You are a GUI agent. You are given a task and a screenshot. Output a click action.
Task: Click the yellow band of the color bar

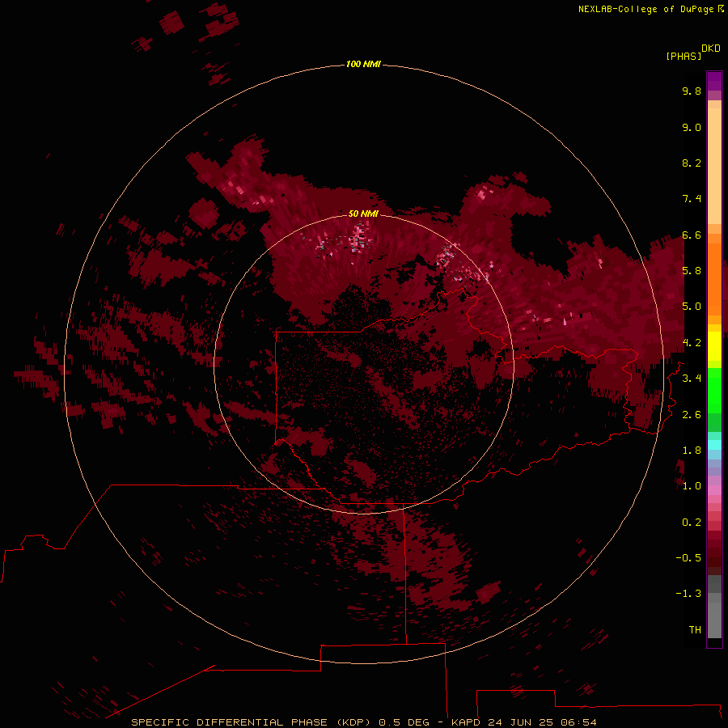pyautogui.click(x=714, y=346)
